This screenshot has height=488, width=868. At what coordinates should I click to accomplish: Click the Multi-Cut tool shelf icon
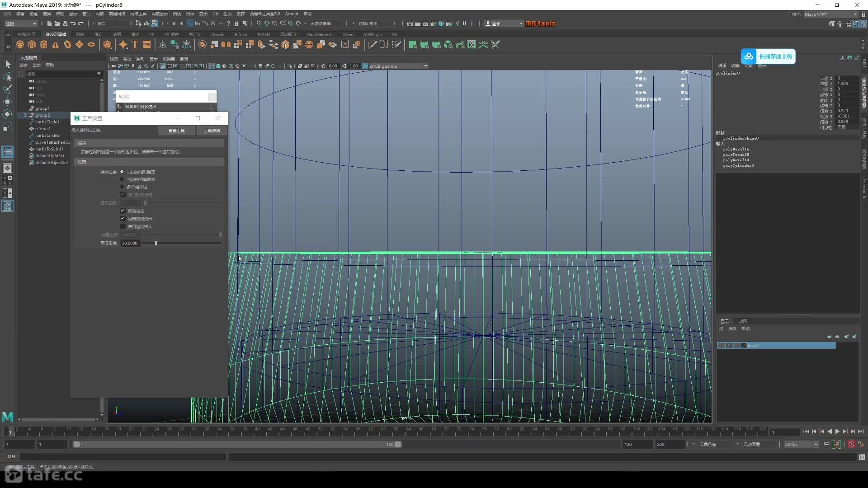[372, 44]
